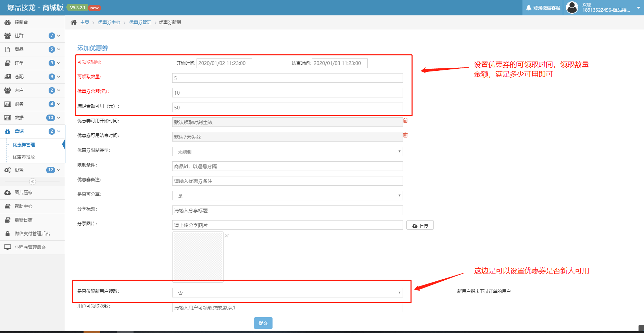Image resolution: width=644 pixels, height=333 pixels.
Task: Click the 分享标题 input field
Action: coord(287,210)
